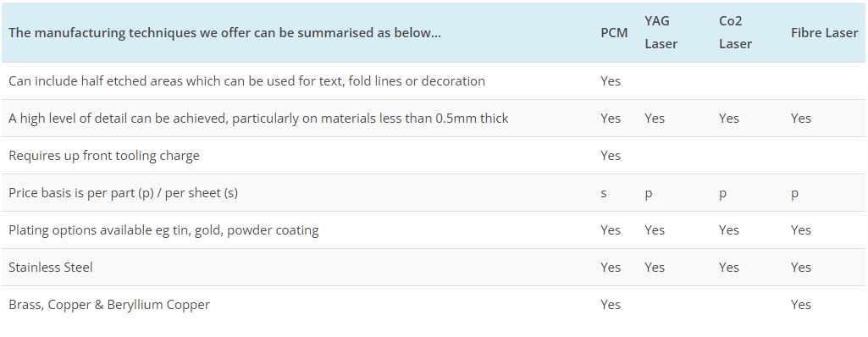This screenshot has height=337, width=868.
Task: Click Yes under Co2 Laser for Stainless Steel
Action: [728, 268]
